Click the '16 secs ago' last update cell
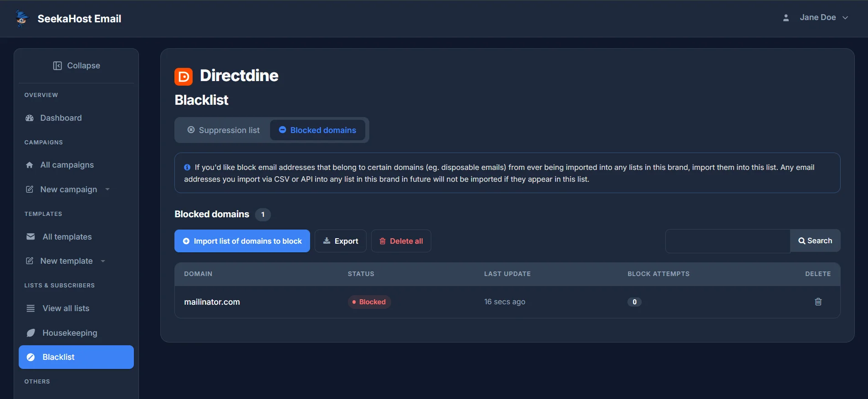The height and width of the screenshot is (399, 868). (x=505, y=302)
